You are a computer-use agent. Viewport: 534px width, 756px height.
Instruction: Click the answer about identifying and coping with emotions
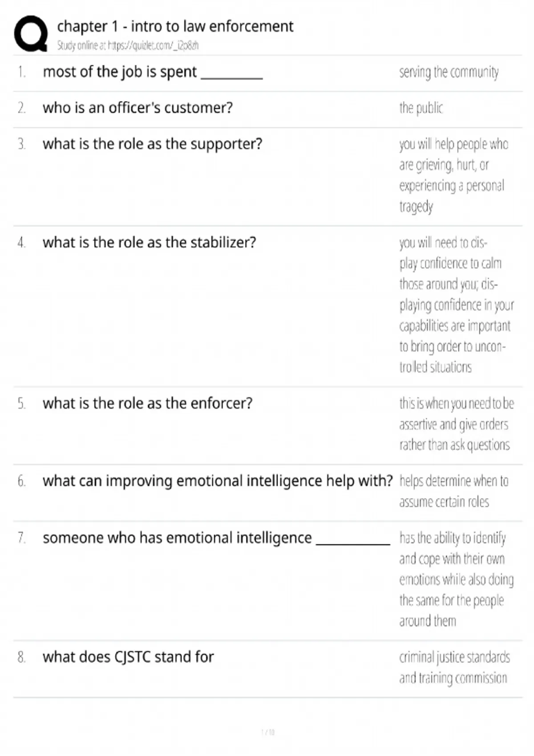click(456, 579)
